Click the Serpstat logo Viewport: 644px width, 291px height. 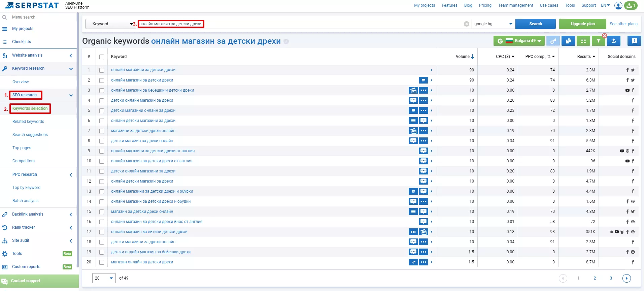point(32,5)
